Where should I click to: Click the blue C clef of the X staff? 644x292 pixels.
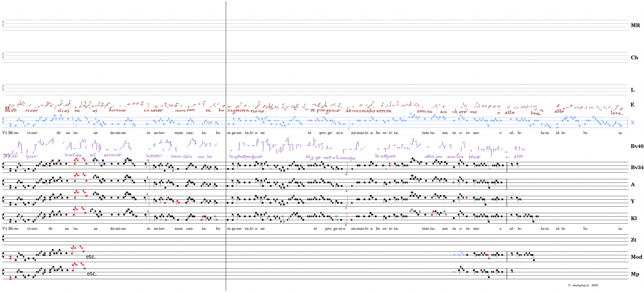3,121
